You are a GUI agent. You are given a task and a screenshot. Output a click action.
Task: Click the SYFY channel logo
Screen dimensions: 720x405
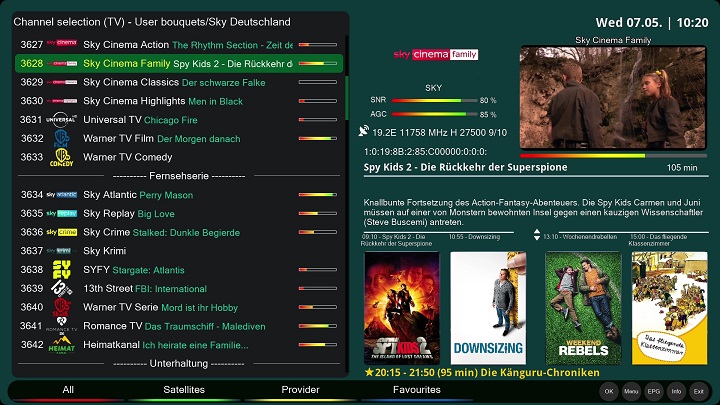[62, 270]
